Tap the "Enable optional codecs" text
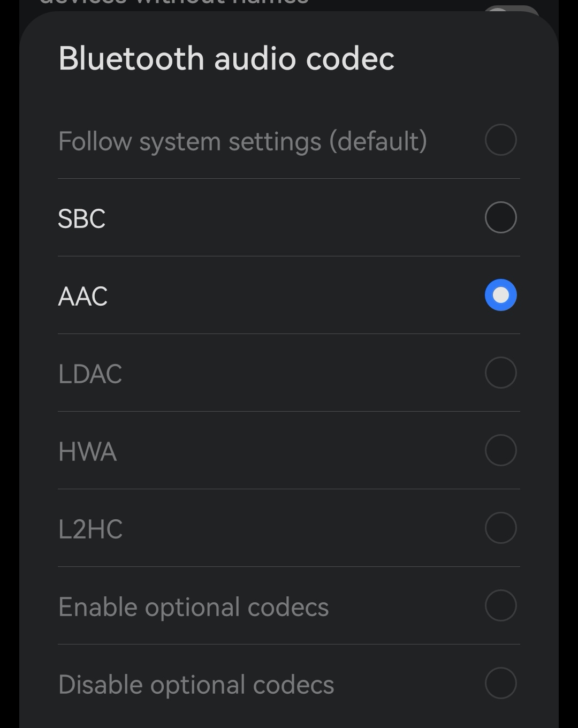 tap(193, 607)
